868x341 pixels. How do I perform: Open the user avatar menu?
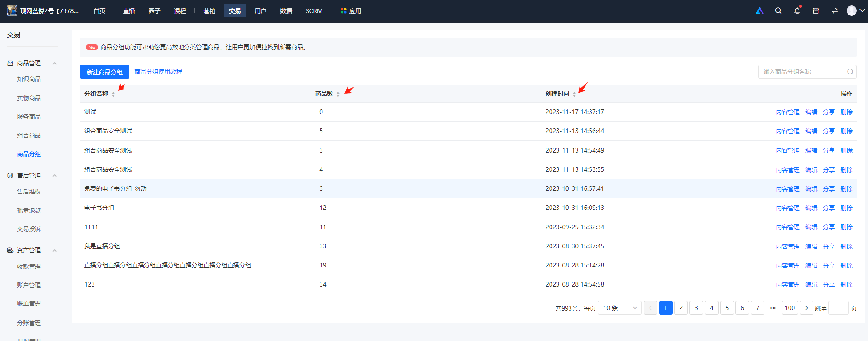(x=856, y=10)
